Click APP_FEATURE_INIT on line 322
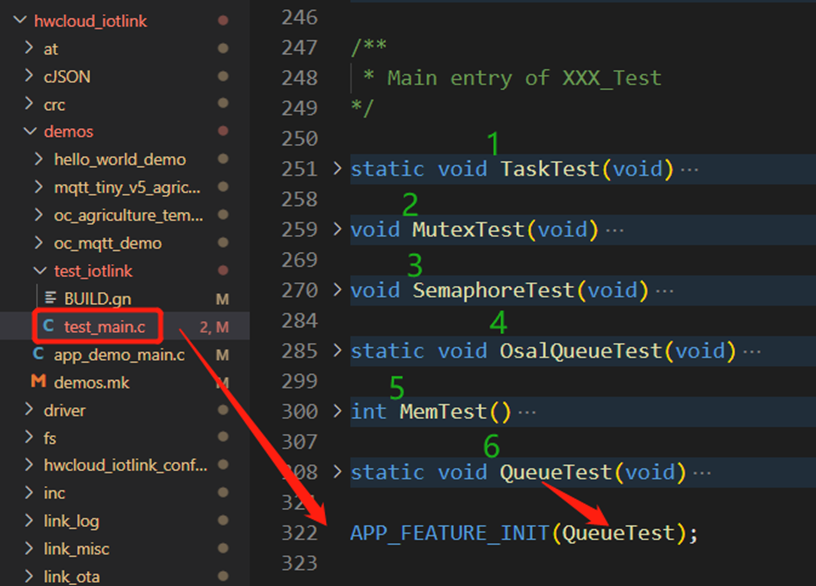The height and width of the screenshot is (586, 816). 448,533
